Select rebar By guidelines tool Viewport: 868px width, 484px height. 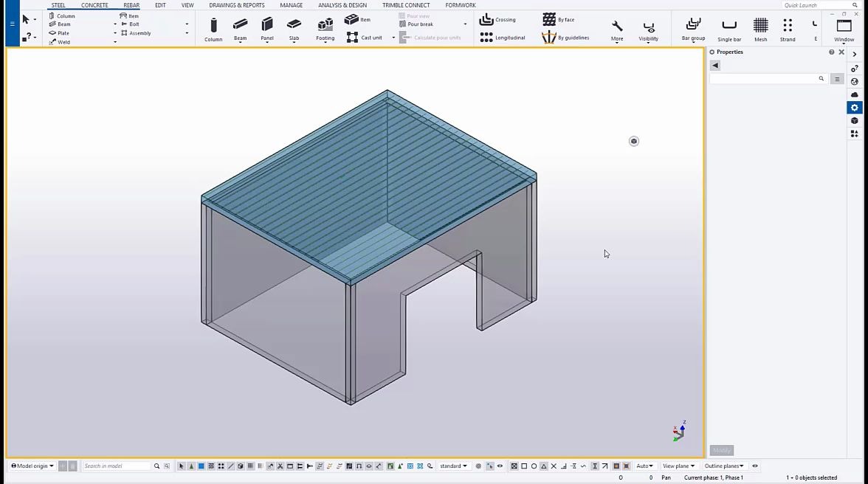pyautogui.click(x=565, y=38)
